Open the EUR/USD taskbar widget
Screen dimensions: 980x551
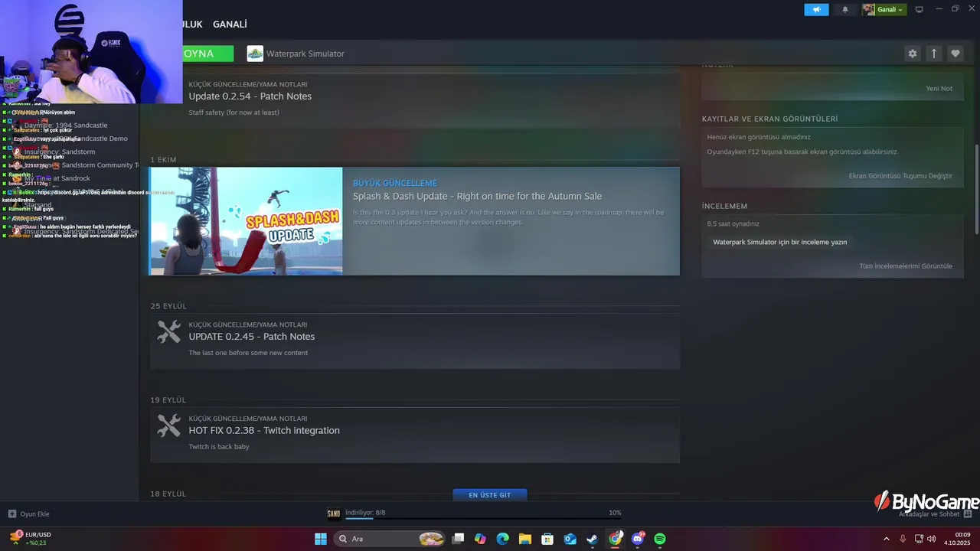coord(31,539)
